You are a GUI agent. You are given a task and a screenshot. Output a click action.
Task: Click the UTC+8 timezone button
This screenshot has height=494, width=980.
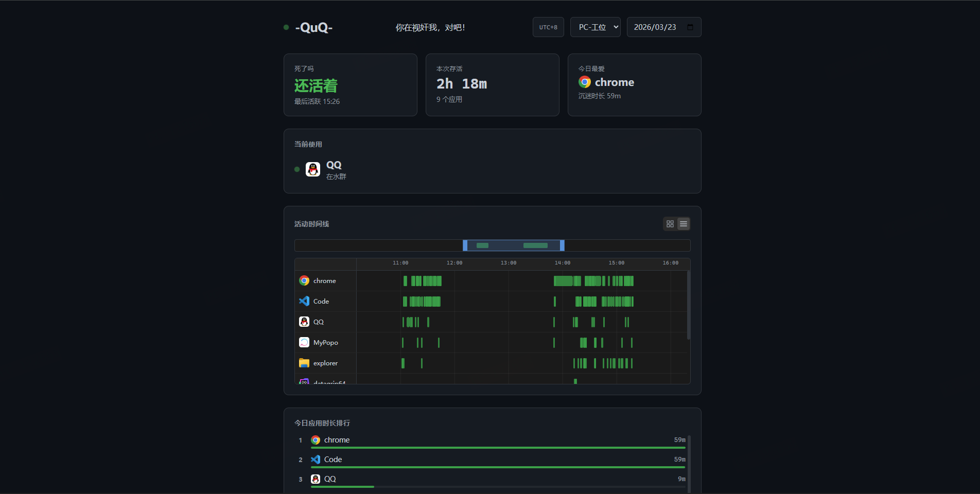tap(548, 27)
